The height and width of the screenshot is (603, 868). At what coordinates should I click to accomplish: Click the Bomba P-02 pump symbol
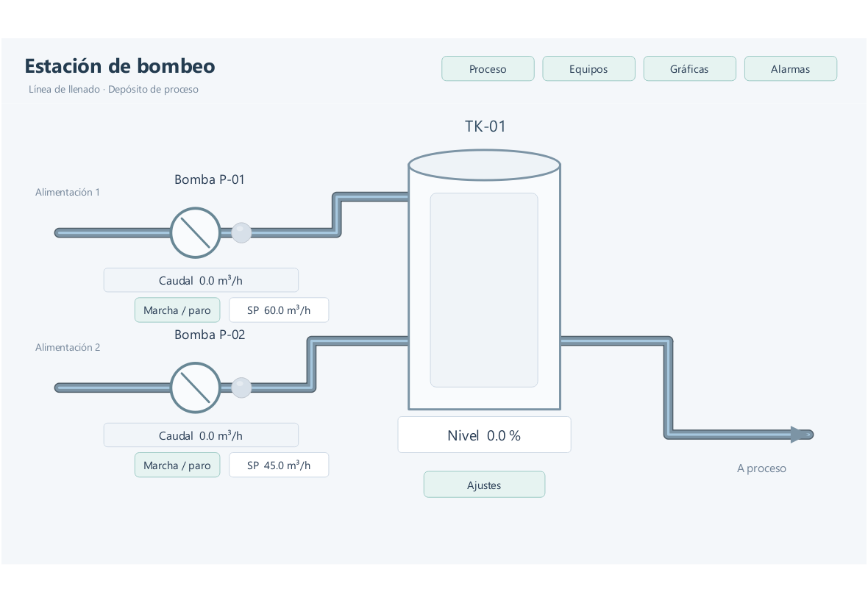point(196,388)
